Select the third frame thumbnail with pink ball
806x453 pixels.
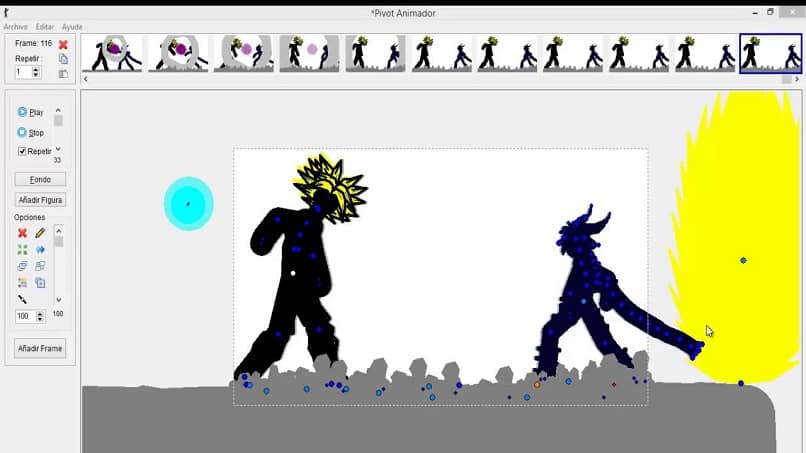244,53
